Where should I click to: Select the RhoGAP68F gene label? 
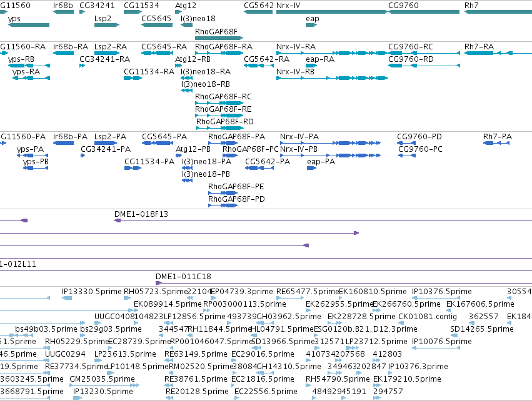click(216, 31)
